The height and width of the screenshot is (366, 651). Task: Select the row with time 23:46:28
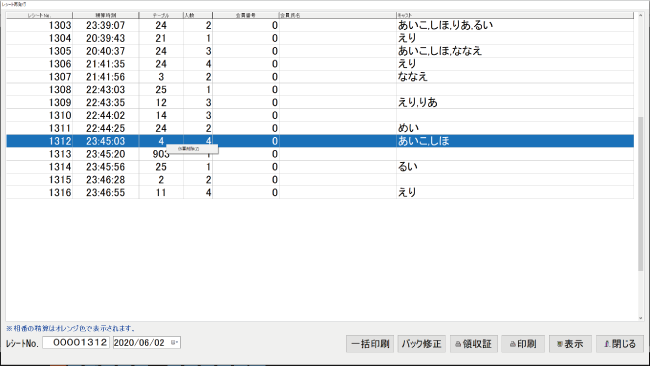coord(320,180)
